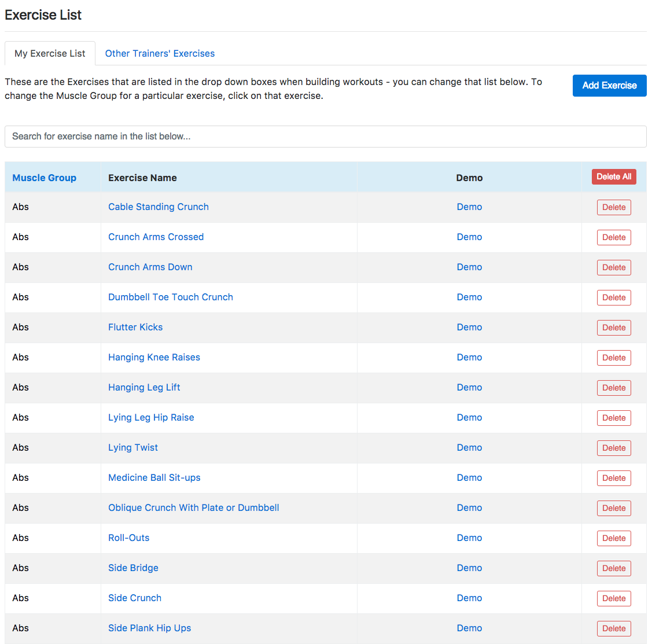Delete the Medicine Ball Sit-ups row
This screenshot has width=663, height=644.
(613, 478)
